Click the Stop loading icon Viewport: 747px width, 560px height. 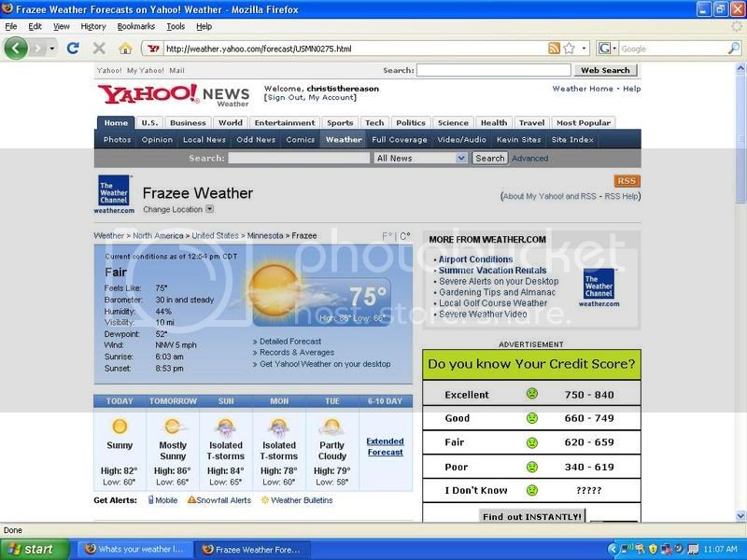[99, 49]
